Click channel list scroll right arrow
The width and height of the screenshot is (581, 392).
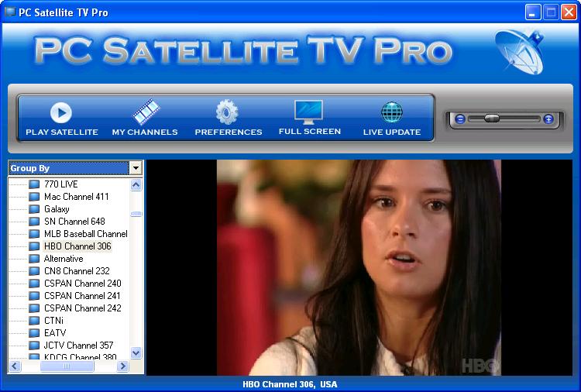(x=122, y=366)
